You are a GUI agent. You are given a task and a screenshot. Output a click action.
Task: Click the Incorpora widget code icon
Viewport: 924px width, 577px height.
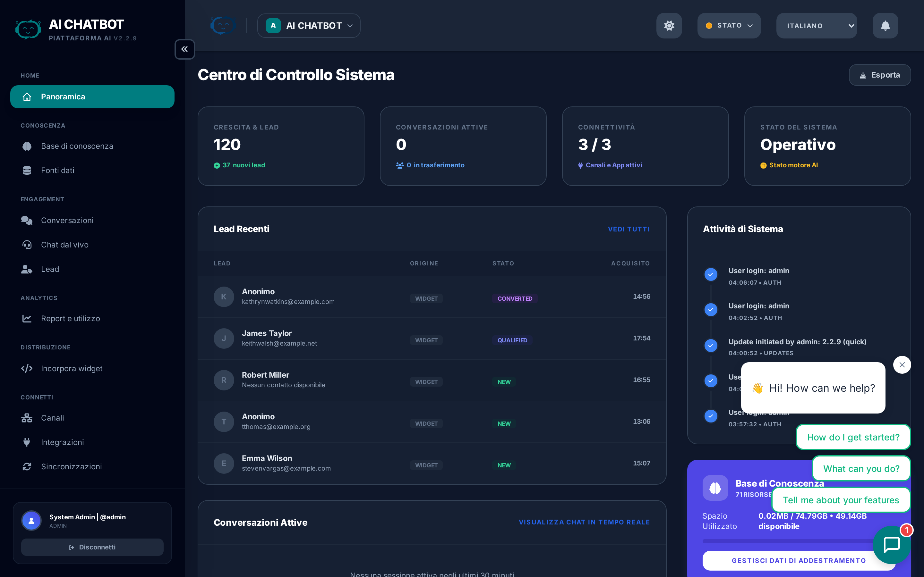pos(27,368)
